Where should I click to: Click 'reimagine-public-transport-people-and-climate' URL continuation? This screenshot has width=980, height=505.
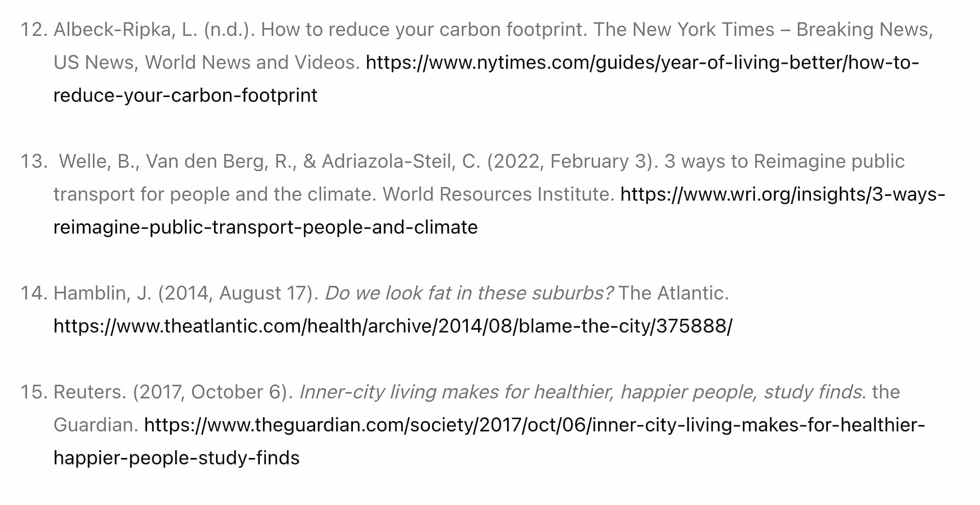[266, 227]
